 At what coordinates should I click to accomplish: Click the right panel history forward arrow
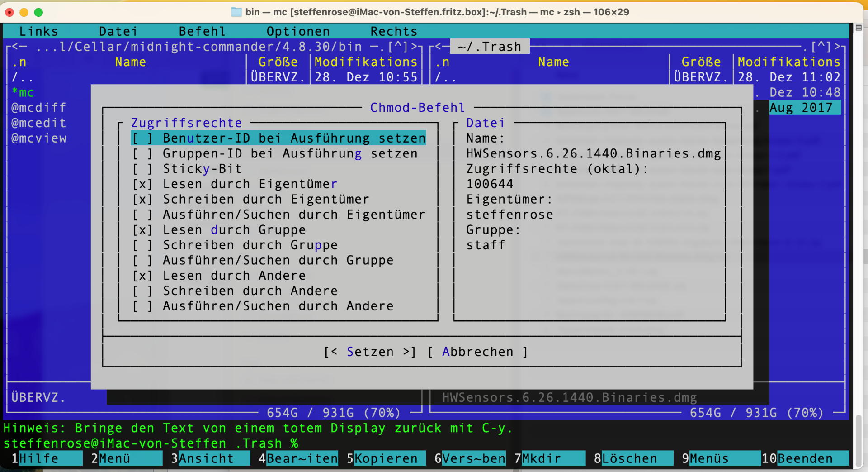pos(837,47)
